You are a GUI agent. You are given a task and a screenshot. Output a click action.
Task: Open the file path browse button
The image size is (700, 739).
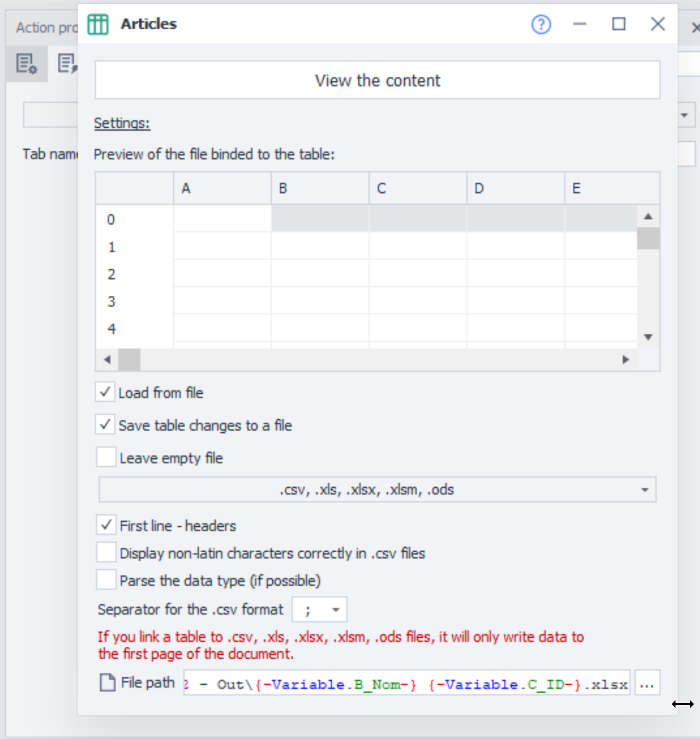(647, 684)
